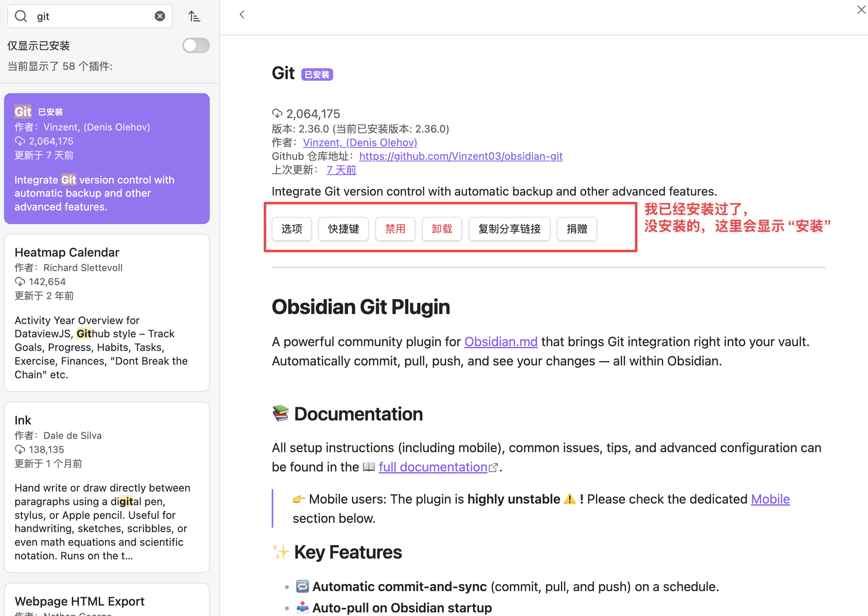
Task: Open the full documentation link
Action: click(433, 467)
